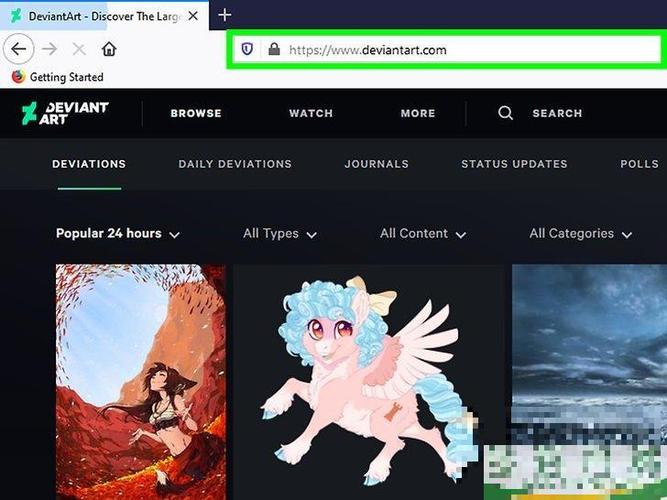Close the DeviantArt browser tab

(193, 16)
